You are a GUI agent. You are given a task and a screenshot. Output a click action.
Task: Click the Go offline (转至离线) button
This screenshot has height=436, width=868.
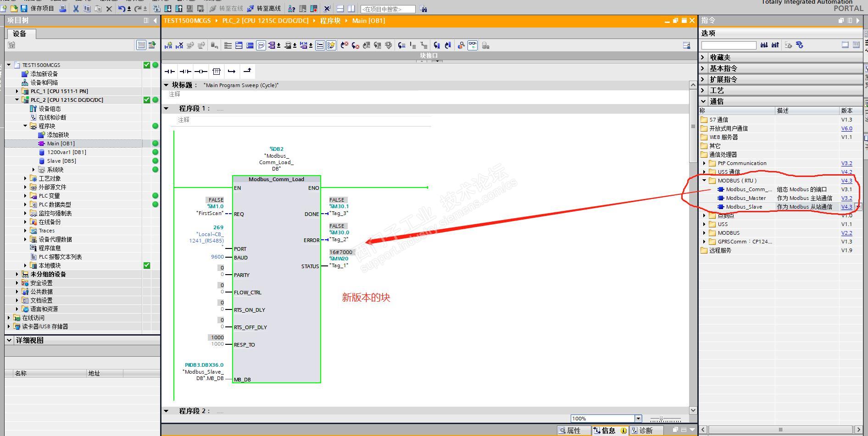pyautogui.click(x=264, y=8)
